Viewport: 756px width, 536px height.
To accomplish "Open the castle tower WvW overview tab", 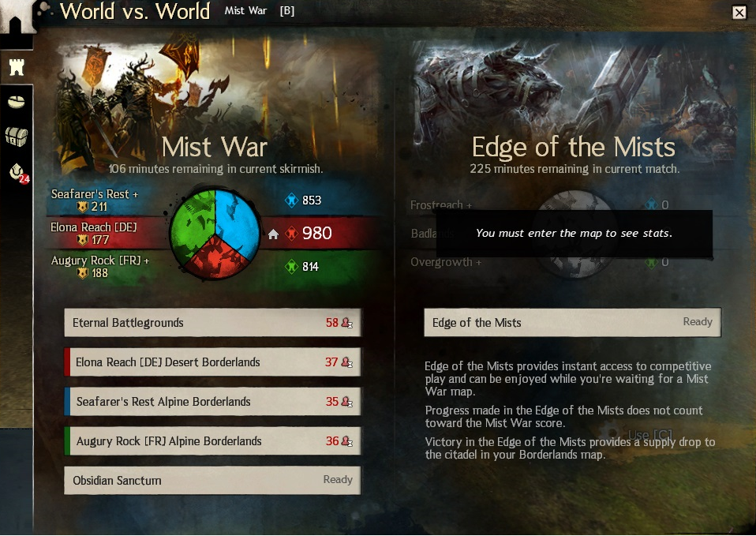I will pos(17,67).
